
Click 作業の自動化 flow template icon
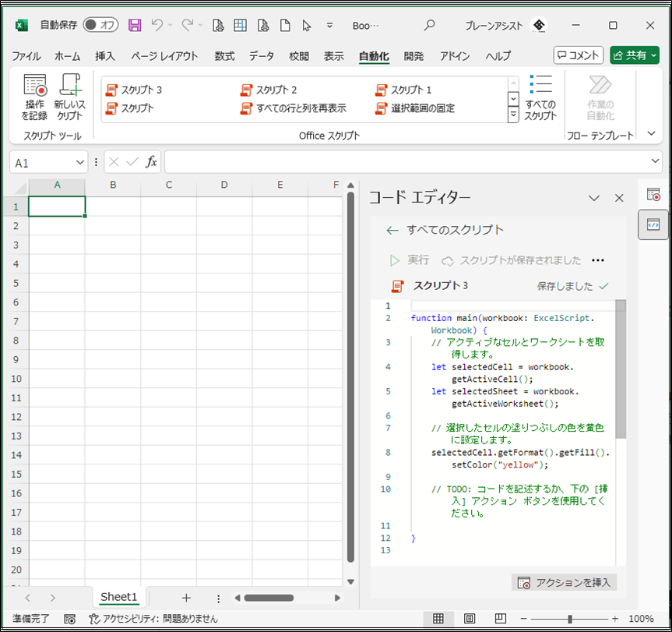pos(600,97)
